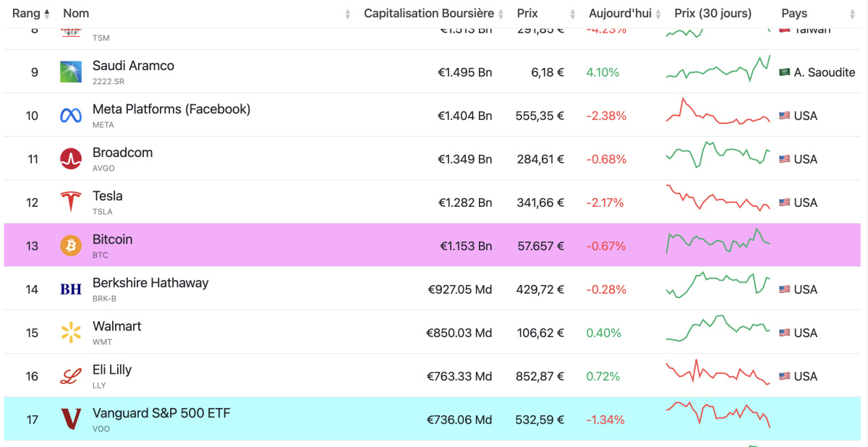Click the USA flag in the Eli Lilly row
This screenshot has height=447, width=868.
click(784, 376)
